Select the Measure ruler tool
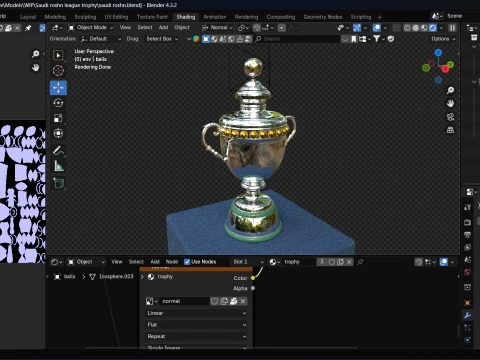480x360 pixels. point(58,166)
